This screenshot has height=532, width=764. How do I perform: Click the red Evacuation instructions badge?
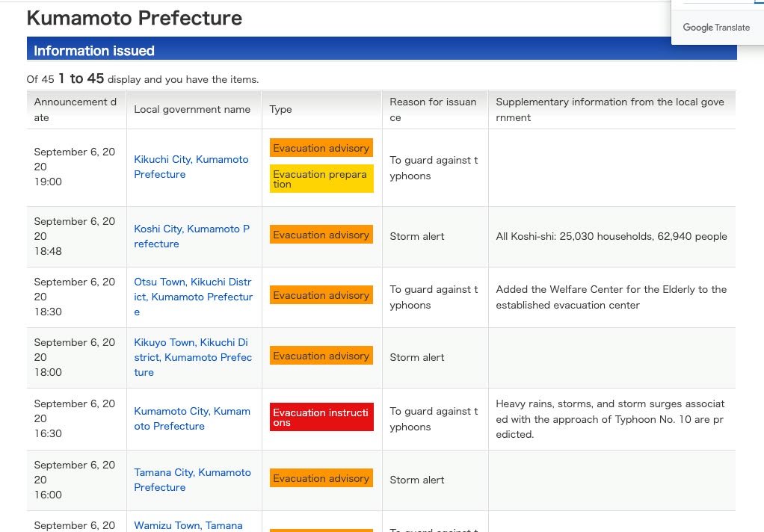point(321,418)
